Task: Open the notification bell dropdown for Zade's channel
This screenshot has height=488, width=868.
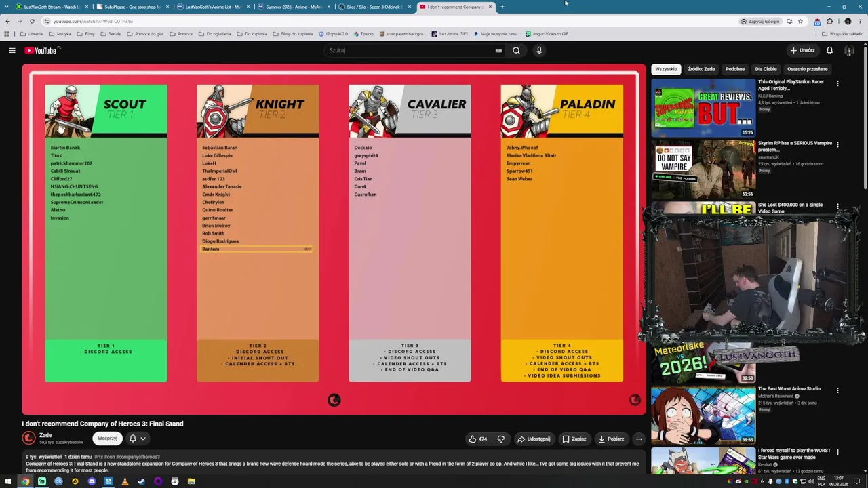Action: (137, 439)
